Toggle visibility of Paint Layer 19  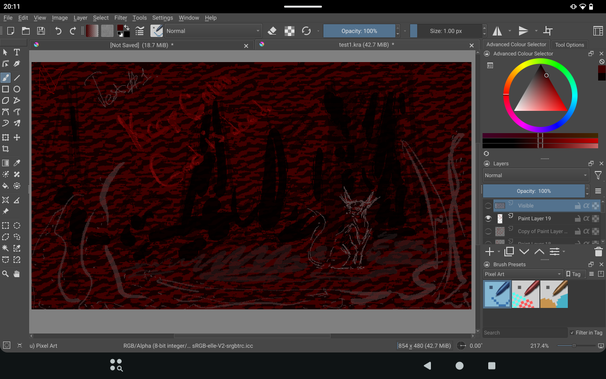point(488,219)
